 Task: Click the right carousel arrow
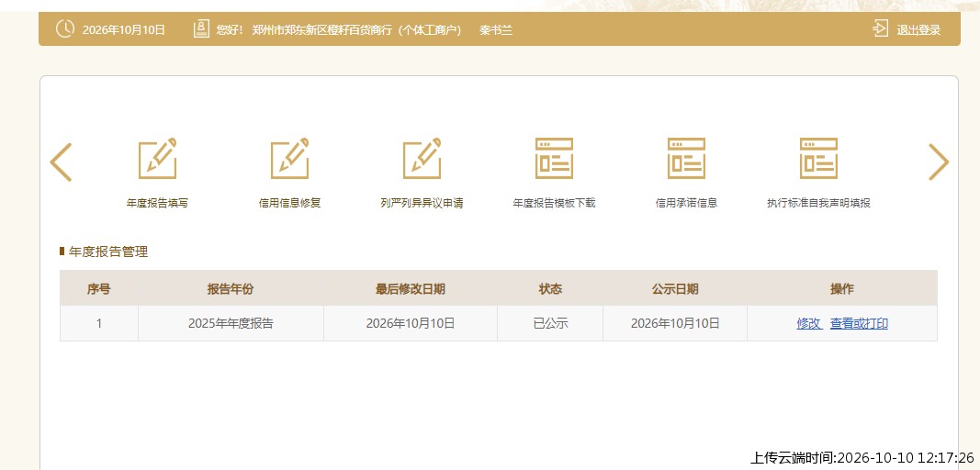(939, 162)
